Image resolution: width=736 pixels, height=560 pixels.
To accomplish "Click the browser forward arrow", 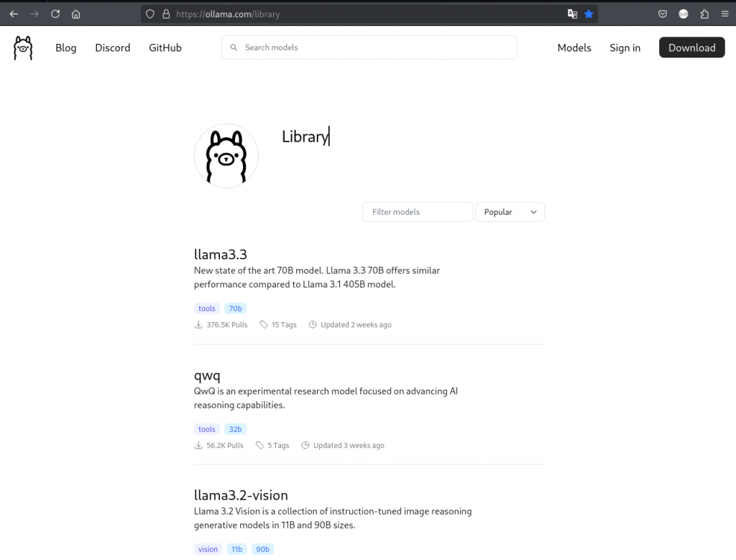I will click(x=34, y=14).
